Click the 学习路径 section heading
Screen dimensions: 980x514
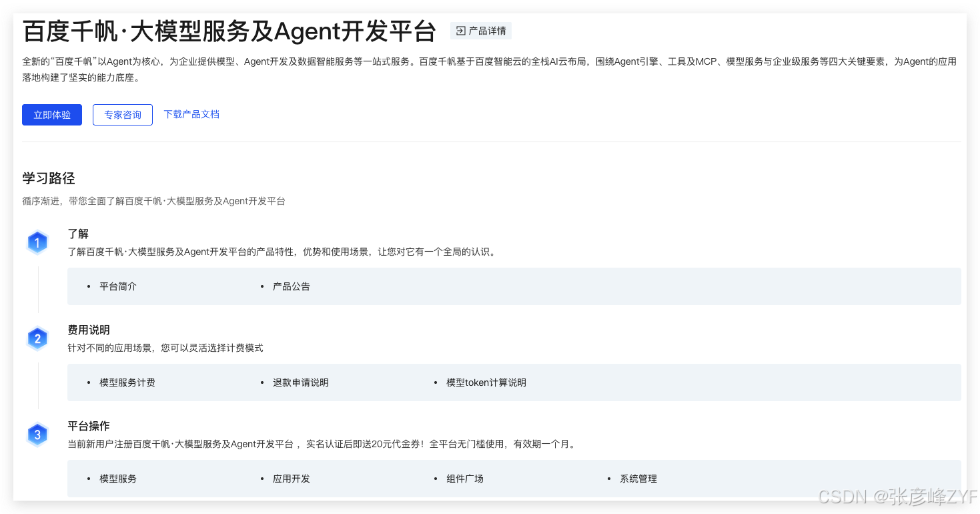[49, 178]
